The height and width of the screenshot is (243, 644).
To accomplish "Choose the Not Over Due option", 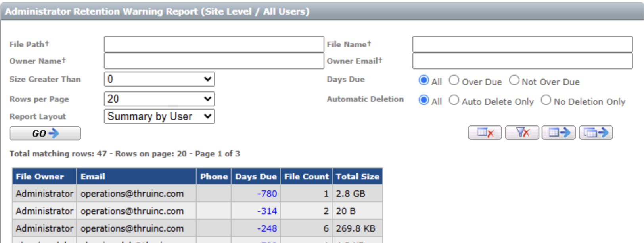I will 514,81.
